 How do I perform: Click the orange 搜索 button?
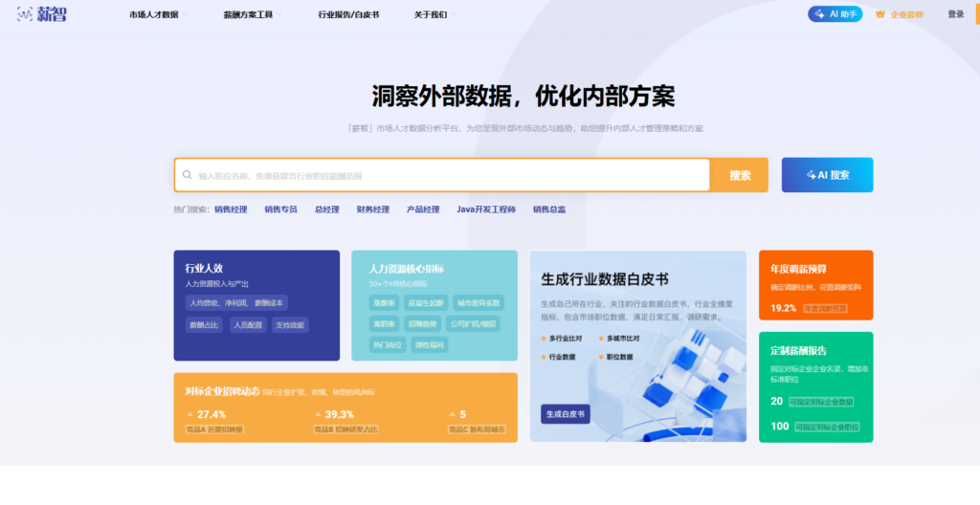click(x=740, y=175)
